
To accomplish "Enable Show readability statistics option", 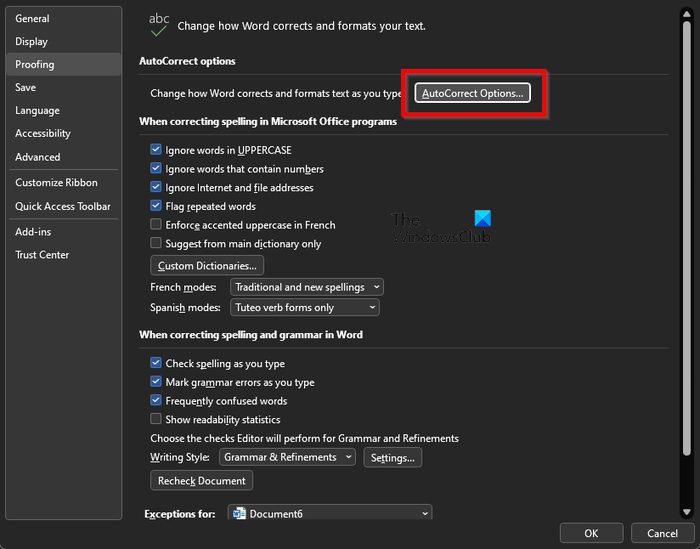I will coord(156,419).
